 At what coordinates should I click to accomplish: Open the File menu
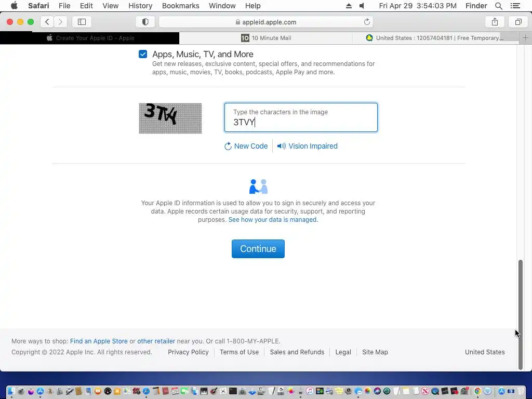64,6
